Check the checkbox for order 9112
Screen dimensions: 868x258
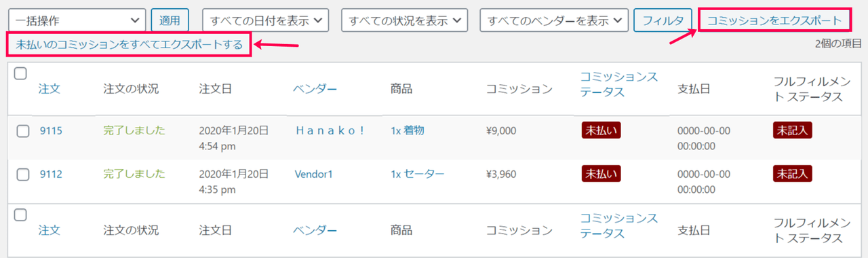click(x=23, y=174)
